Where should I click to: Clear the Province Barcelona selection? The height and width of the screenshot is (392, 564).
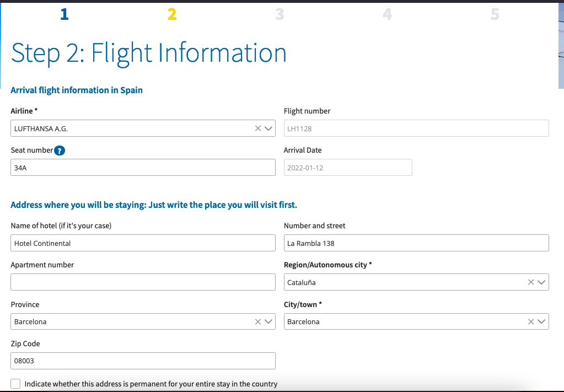(x=258, y=321)
